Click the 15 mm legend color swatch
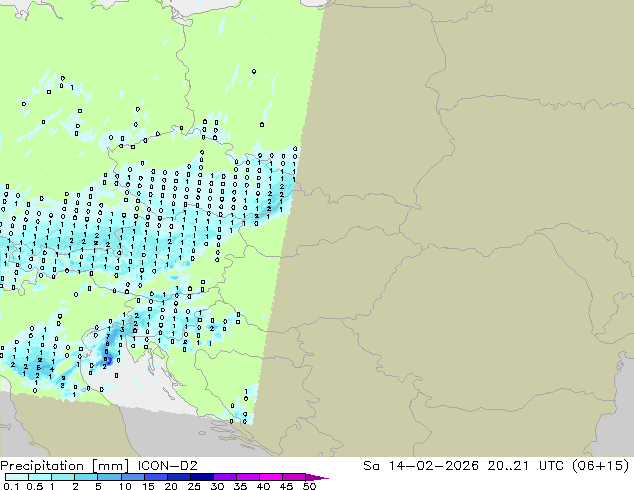 [x=155, y=477]
